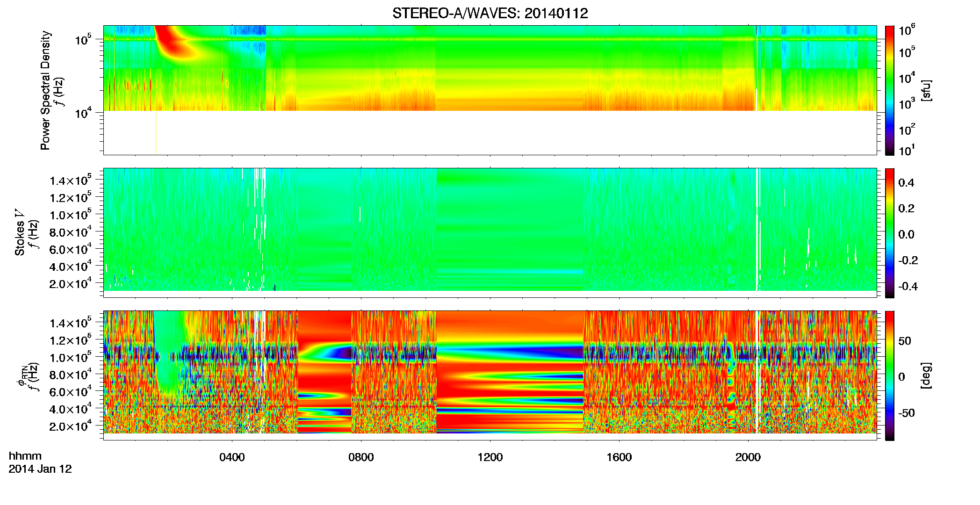Screen dimensions: 980x505
Task: Click the 2014 Jan 12 date label
Action: (40, 469)
